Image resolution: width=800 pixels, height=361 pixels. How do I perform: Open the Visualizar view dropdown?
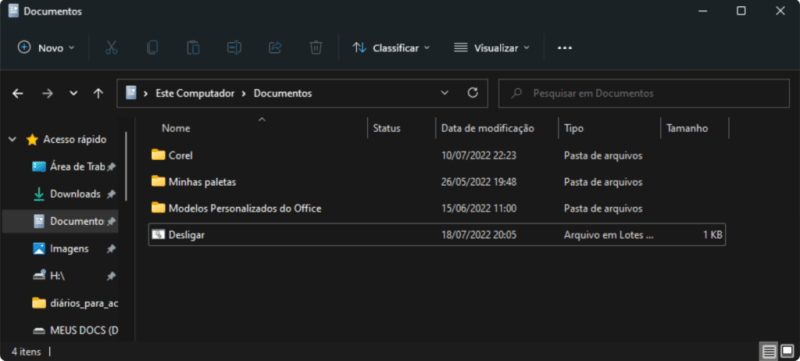point(492,48)
